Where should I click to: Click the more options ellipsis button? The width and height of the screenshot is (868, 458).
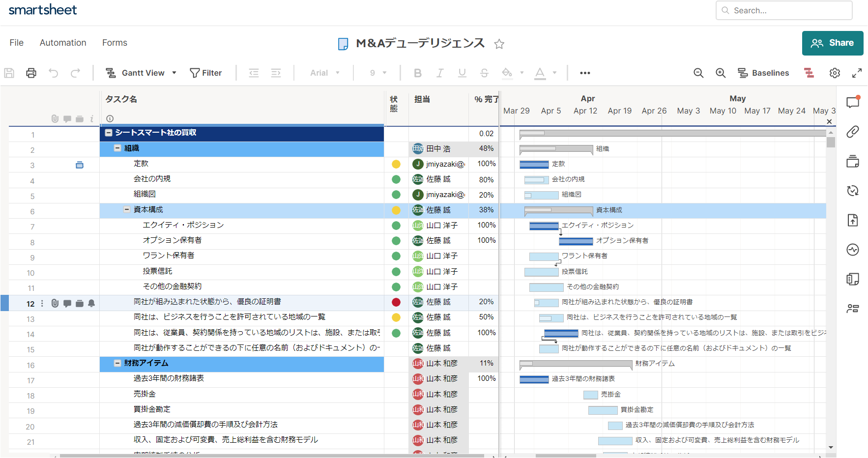(585, 73)
